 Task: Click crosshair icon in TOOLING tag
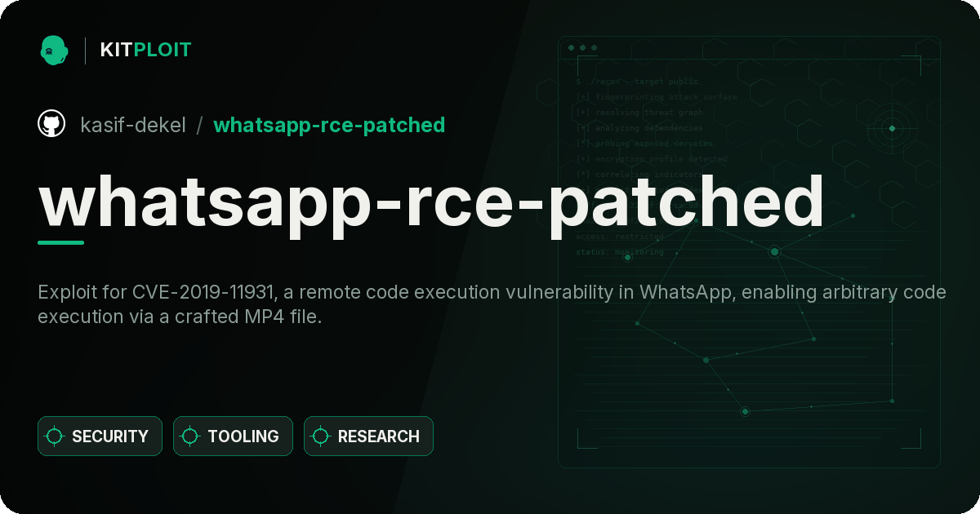(190, 436)
